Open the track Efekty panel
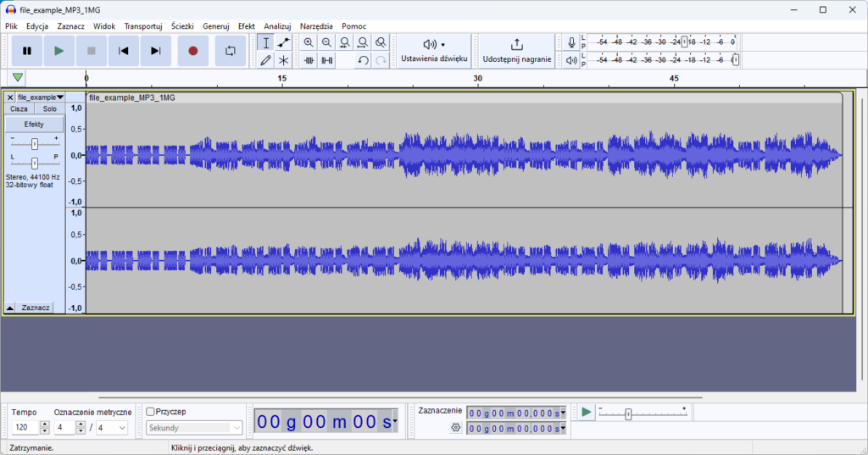This screenshot has height=455, width=868. click(x=34, y=125)
